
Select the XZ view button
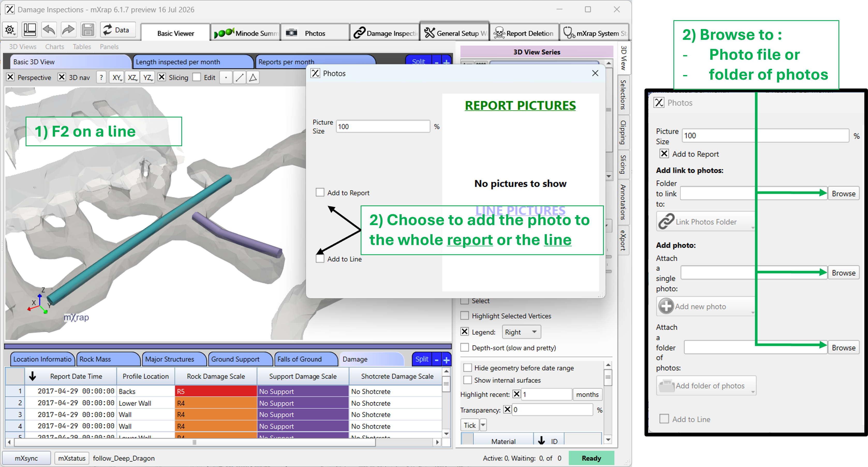tap(132, 78)
